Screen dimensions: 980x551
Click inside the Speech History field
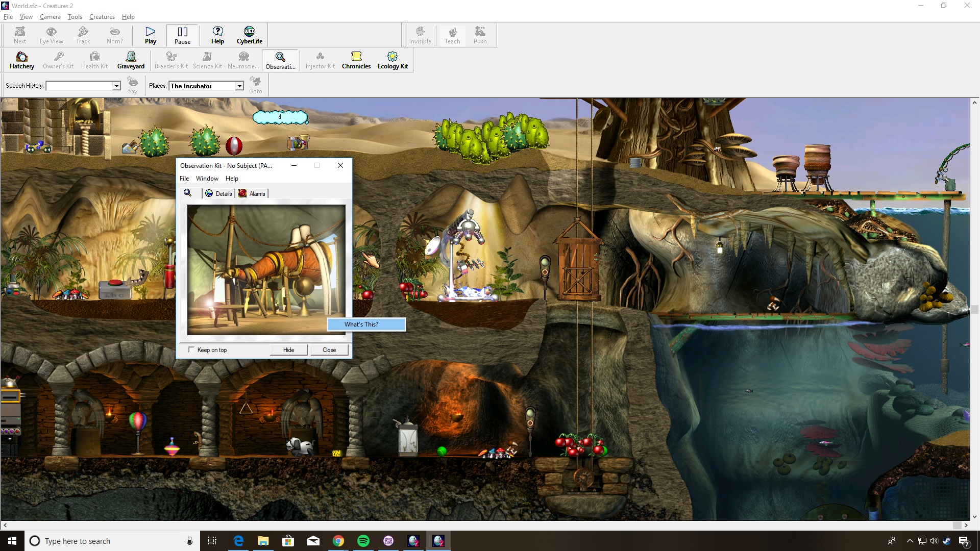79,86
